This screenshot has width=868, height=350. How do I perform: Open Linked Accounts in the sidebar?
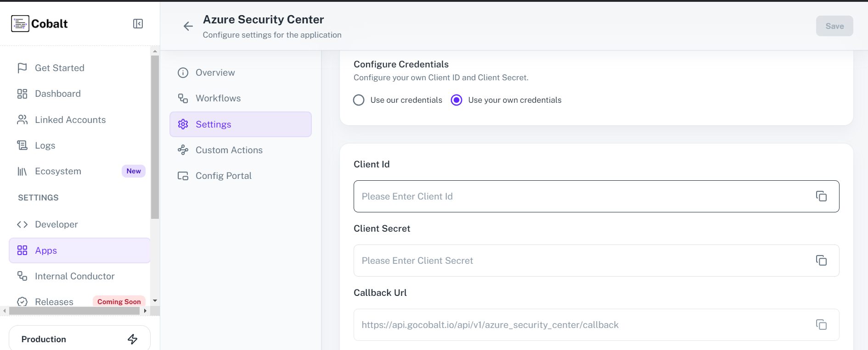(79, 120)
